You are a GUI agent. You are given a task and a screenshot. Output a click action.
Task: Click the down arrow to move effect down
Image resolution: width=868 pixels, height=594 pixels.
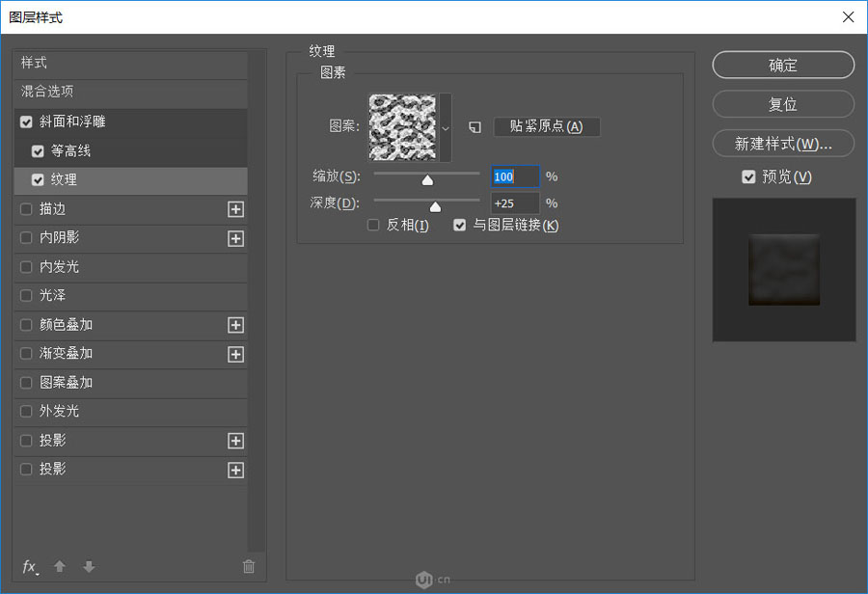88,566
